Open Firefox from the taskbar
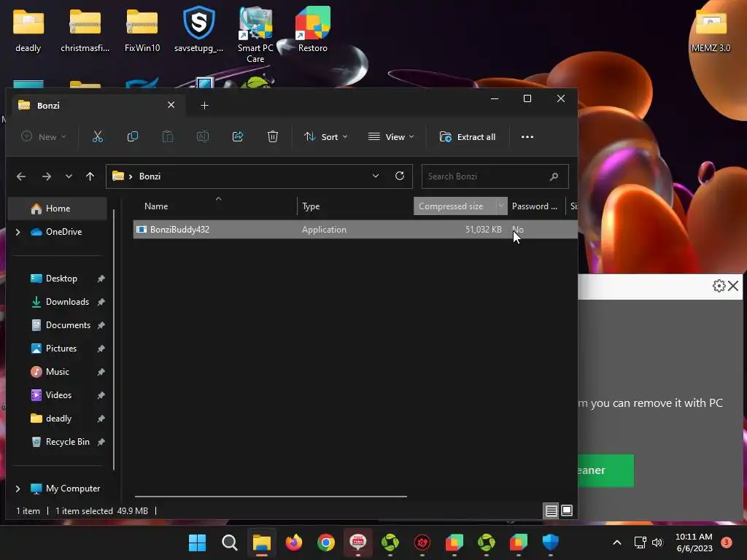Viewport: 747px width, 560px height. [x=294, y=542]
